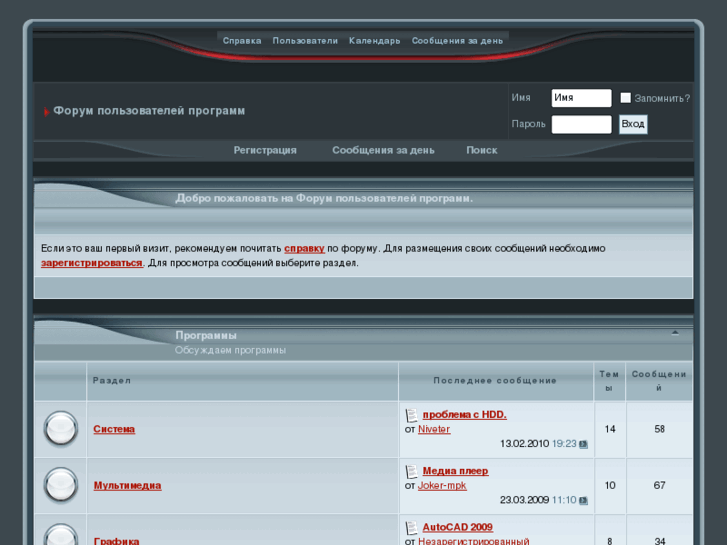The height and width of the screenshot is (545, 727).
Task: Click date 13.02.2010 in Система row
Action: (524, 444)
